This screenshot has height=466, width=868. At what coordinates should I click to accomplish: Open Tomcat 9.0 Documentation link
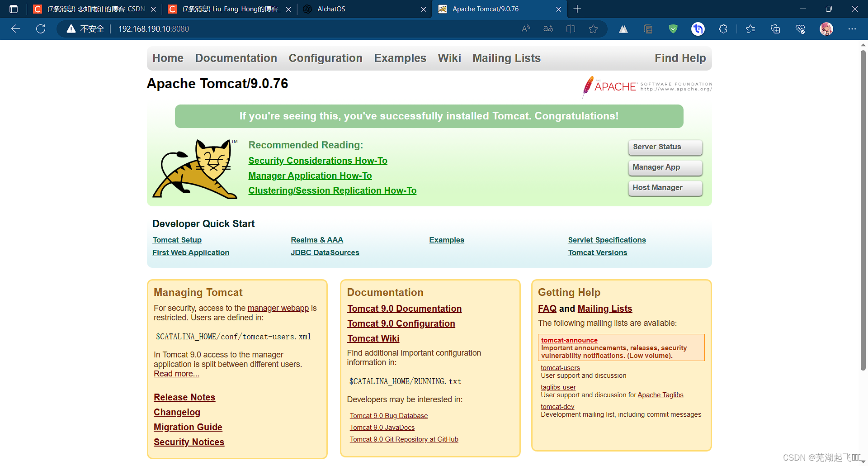coord(404,309)
